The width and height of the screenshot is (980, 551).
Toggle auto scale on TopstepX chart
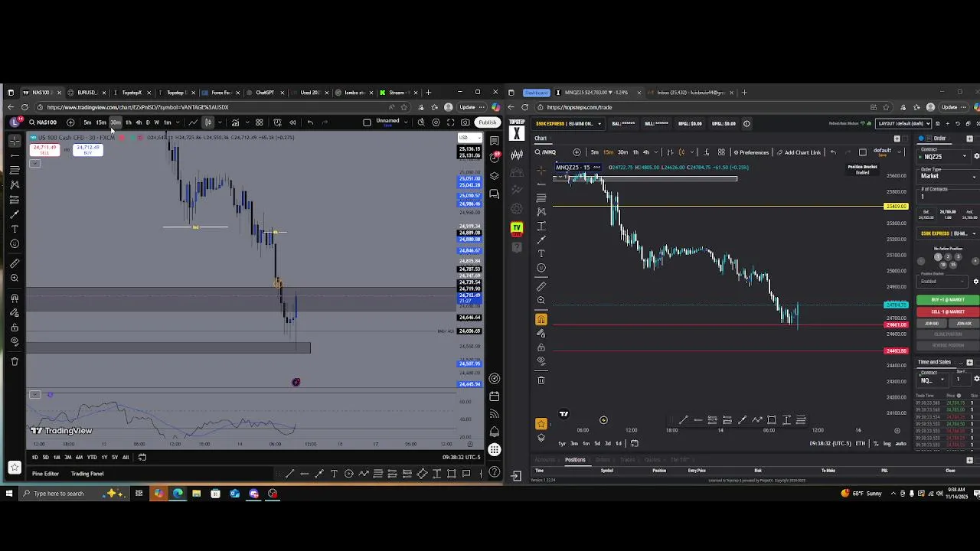point(900,444)
